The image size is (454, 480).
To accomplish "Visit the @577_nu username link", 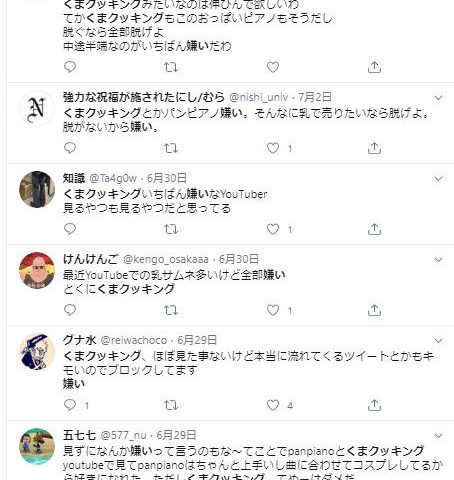I will pyautogui.click(x=123, y=435).
